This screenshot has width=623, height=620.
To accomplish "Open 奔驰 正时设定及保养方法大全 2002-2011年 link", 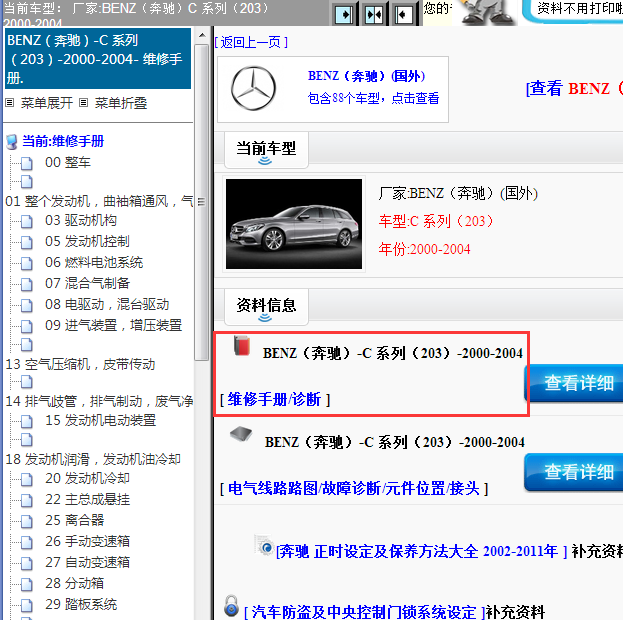I will pos(422,552).
